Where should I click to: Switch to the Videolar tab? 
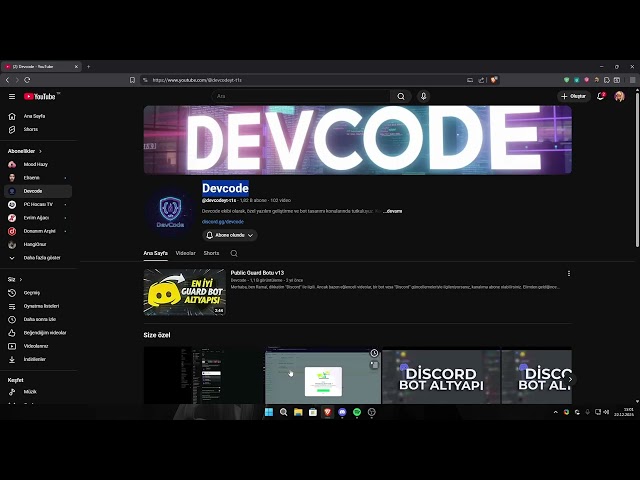(185, 253)
